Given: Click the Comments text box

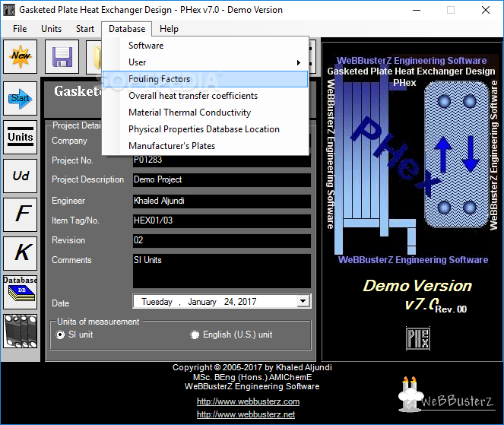Looking at the screenshot, I should 222,271.
